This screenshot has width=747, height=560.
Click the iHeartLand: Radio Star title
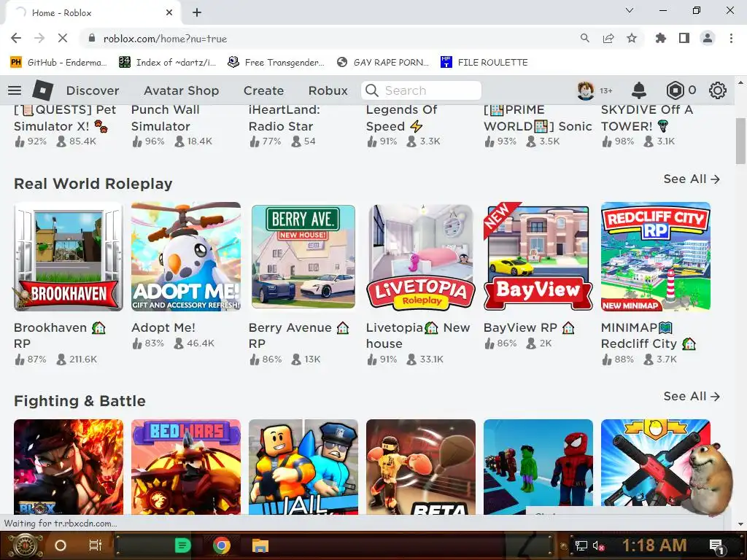(x=285, y=117)
